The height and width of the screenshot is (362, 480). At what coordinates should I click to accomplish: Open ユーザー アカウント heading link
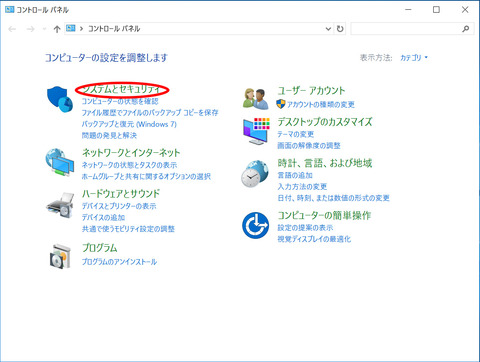coord(311,90)
